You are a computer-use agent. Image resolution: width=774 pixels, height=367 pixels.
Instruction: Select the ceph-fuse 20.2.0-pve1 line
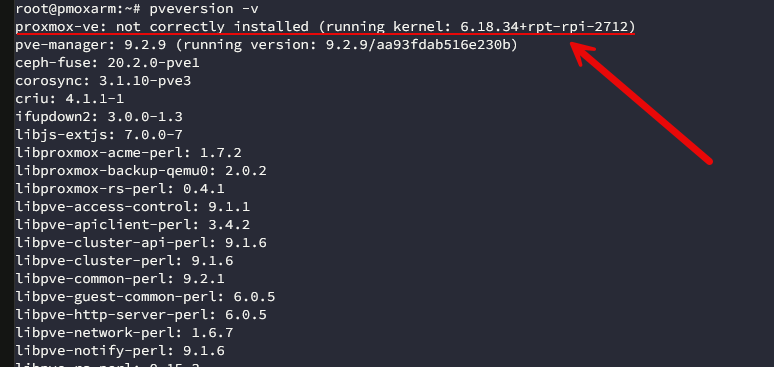pyautogui.click(x=107, y=63)
